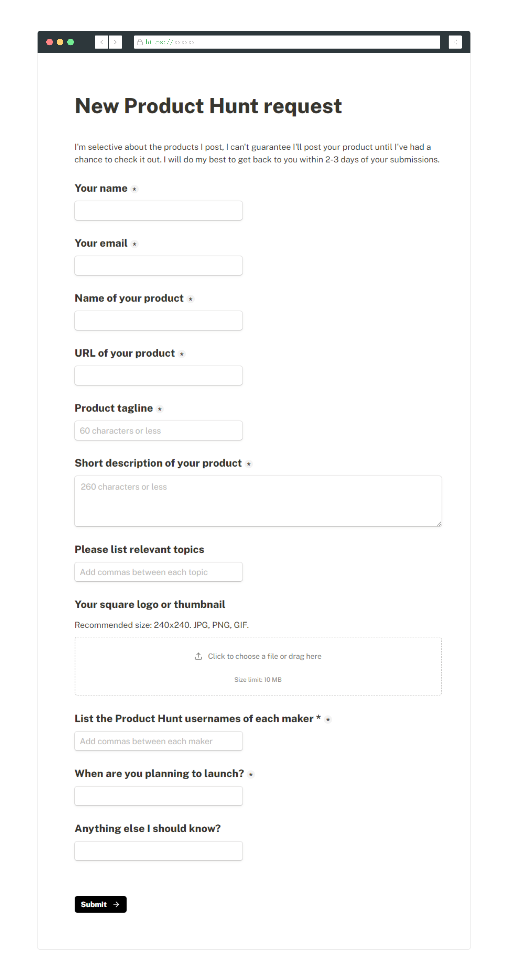Focus the Your name input field
This screenshot has height=980, width=508.
pos(158,210)
